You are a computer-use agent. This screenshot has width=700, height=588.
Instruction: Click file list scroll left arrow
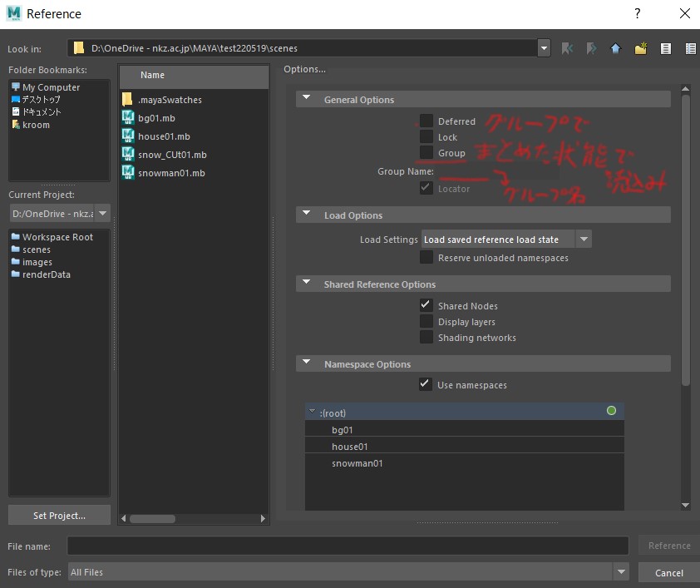(124, 518)
